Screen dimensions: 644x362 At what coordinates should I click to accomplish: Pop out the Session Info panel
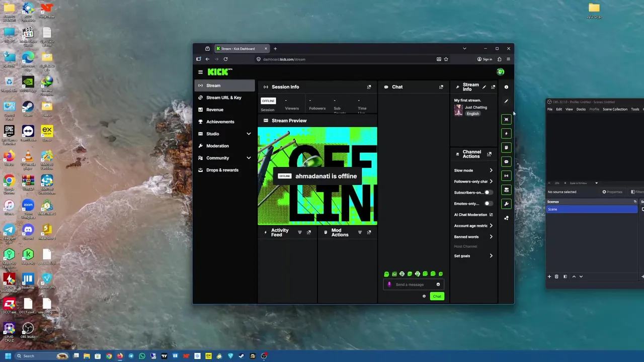369,87
